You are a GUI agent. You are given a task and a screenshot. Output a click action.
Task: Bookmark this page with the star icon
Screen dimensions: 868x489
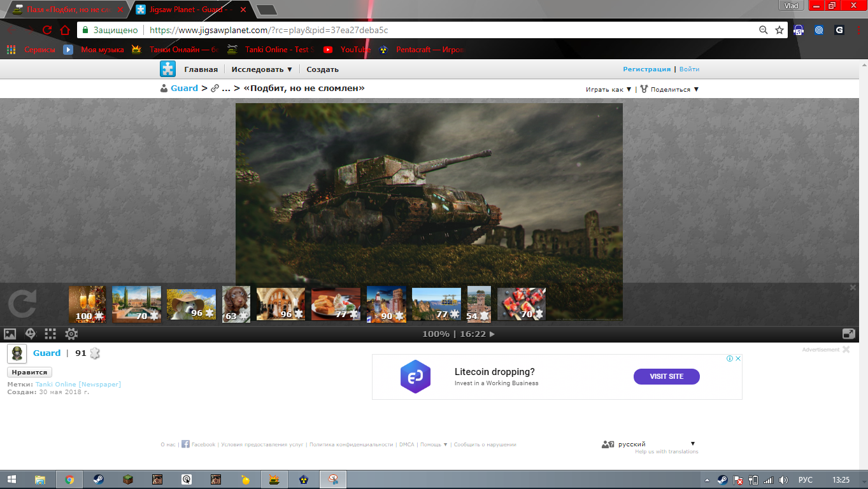point(779,30)
